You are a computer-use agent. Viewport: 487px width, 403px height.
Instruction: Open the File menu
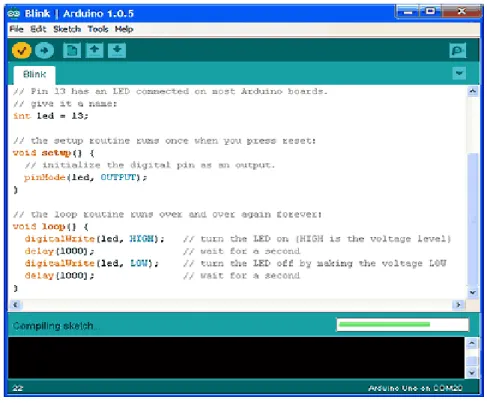16,29
